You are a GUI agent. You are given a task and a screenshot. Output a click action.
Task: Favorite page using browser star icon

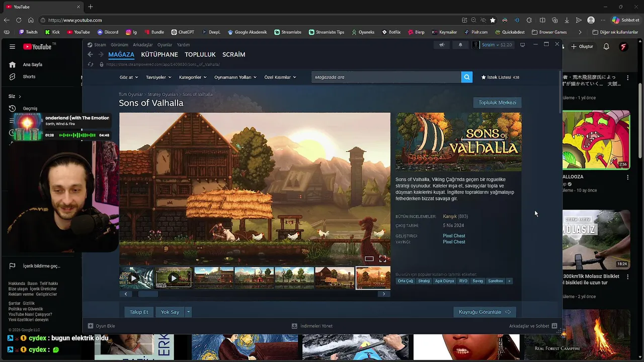click(x=493, y=20)
